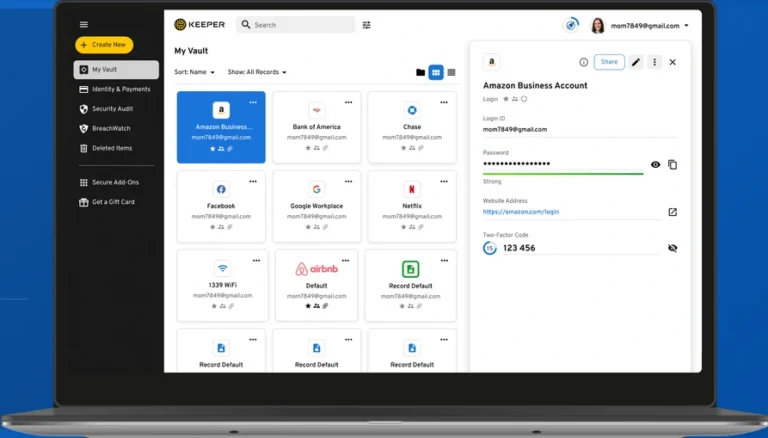The width and height of the screenshot is (768, 438).
Task: Click the Create New button
Action: point(104,45)
